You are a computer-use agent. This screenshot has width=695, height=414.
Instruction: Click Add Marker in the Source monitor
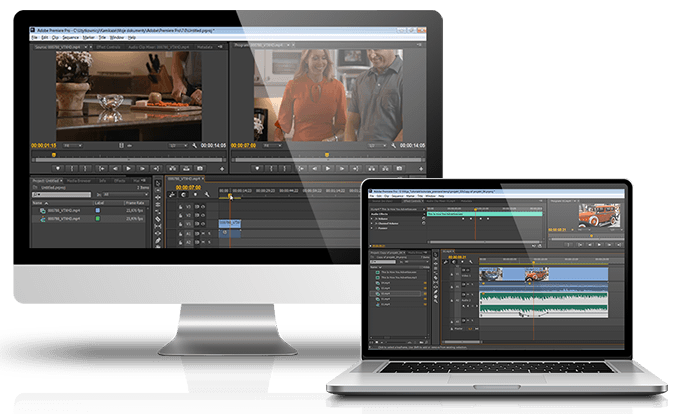point(58,168)
